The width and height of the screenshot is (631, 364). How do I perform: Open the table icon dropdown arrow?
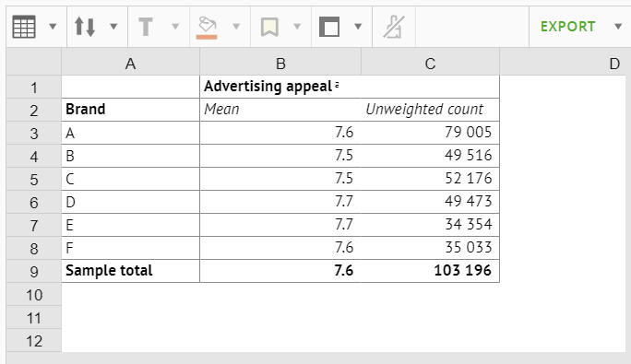click(53, 27)
